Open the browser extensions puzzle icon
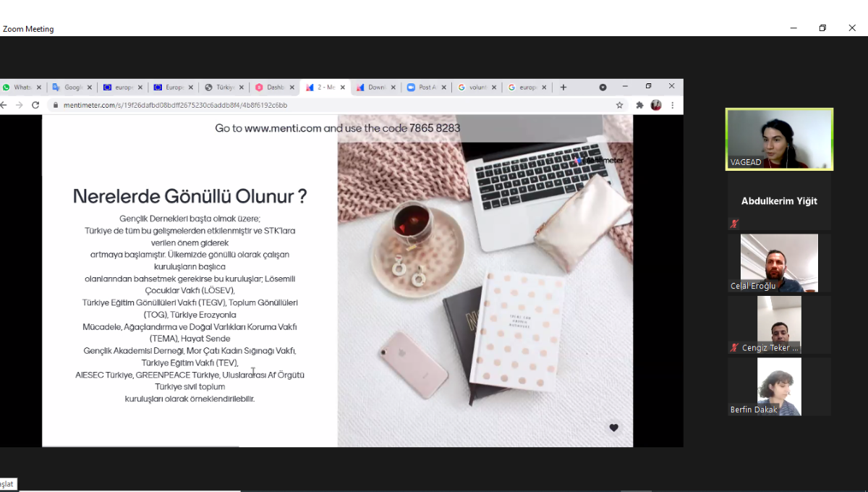The width and height of the screenshot is (868, 492). 639,105
